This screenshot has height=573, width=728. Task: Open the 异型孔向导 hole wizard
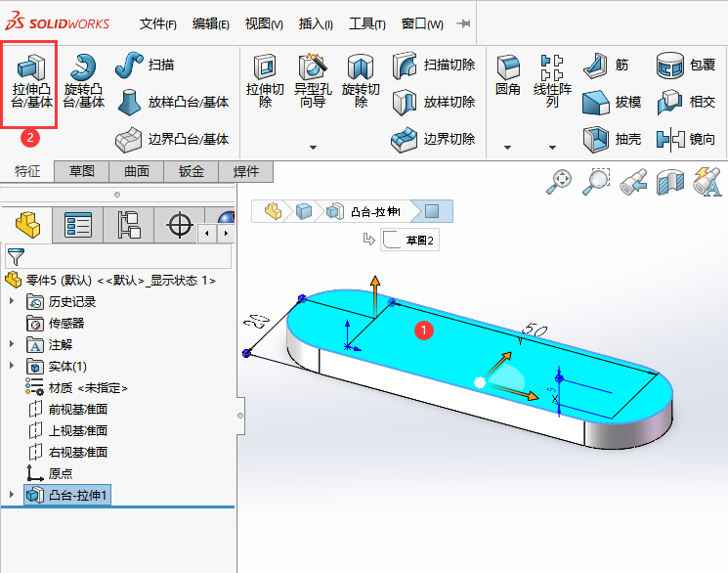tap(313, 82)
